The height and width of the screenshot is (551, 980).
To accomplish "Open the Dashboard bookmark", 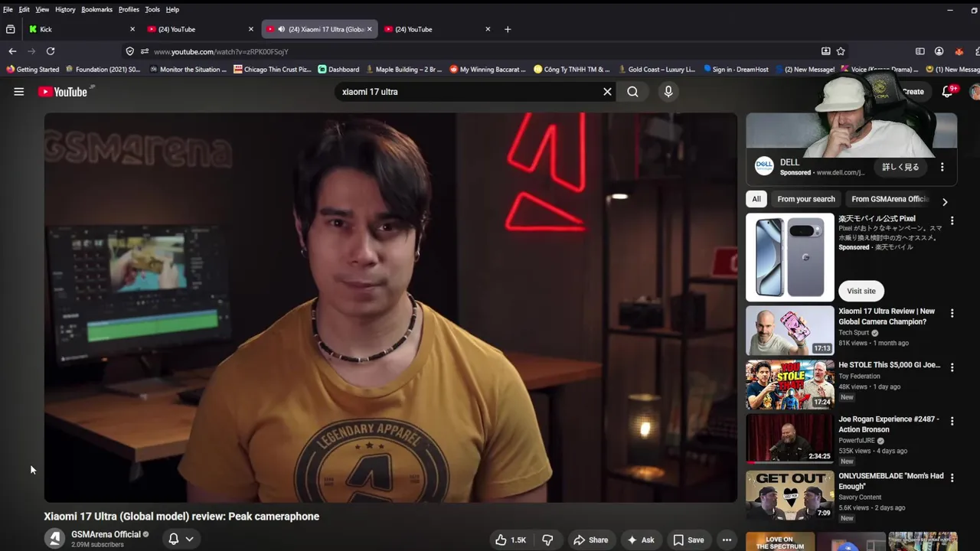I will coord(338,69).
